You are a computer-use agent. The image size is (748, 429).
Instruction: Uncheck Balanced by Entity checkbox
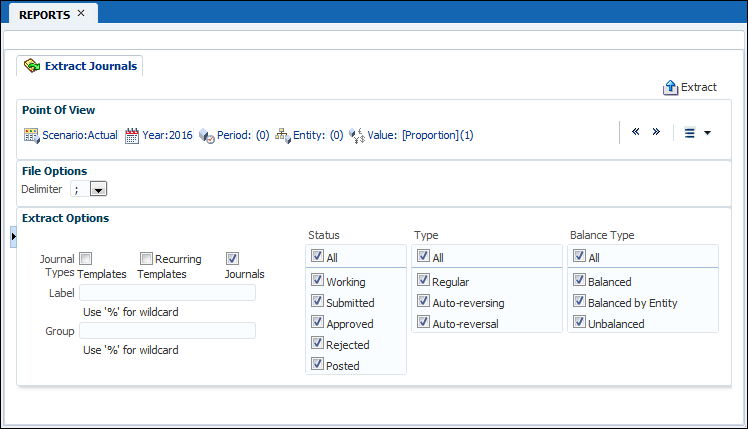[580, 302]
